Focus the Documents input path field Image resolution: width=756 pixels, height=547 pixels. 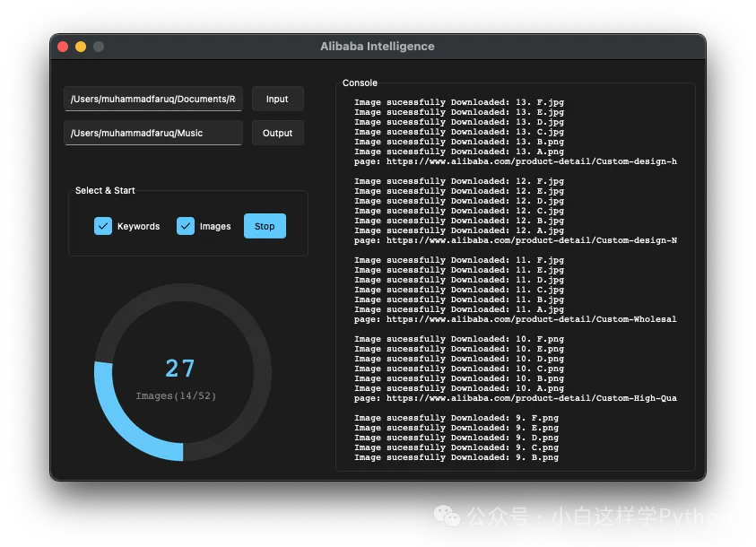tap(152, 99)
